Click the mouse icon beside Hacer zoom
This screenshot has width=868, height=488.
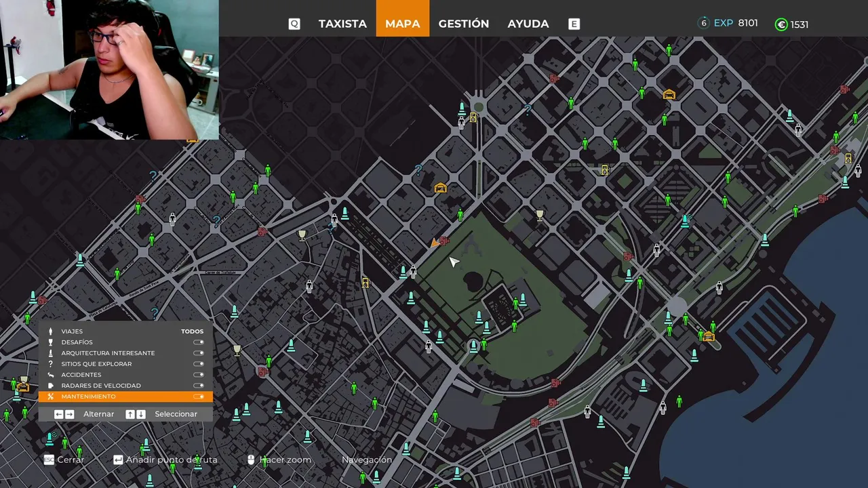[251, 460]
